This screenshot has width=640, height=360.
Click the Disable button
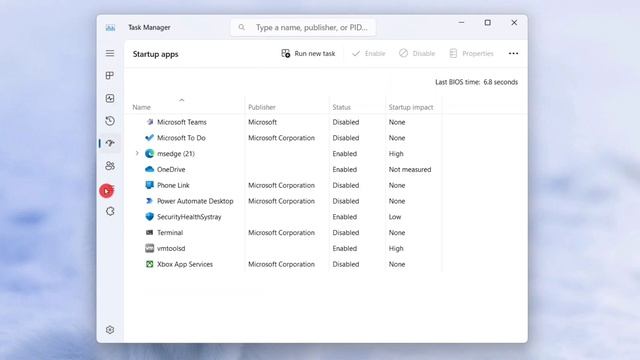(x=417, y=53)
